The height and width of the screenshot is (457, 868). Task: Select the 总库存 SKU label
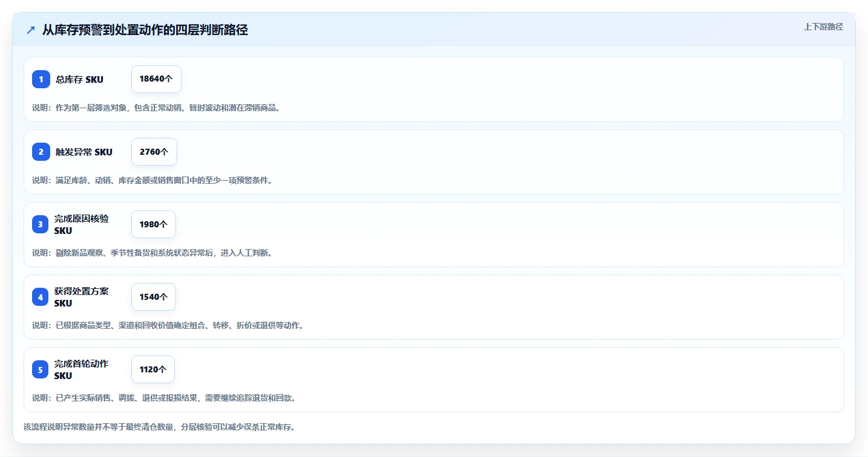80,79
